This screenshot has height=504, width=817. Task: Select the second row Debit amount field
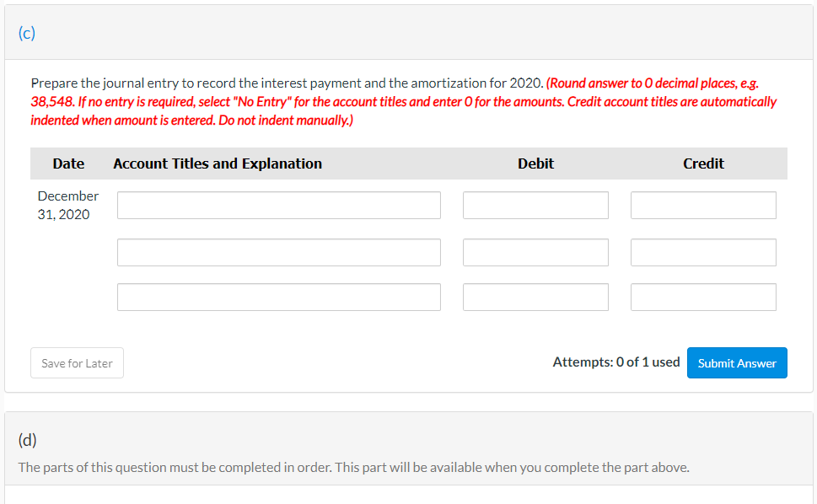(x=535, y=252)
